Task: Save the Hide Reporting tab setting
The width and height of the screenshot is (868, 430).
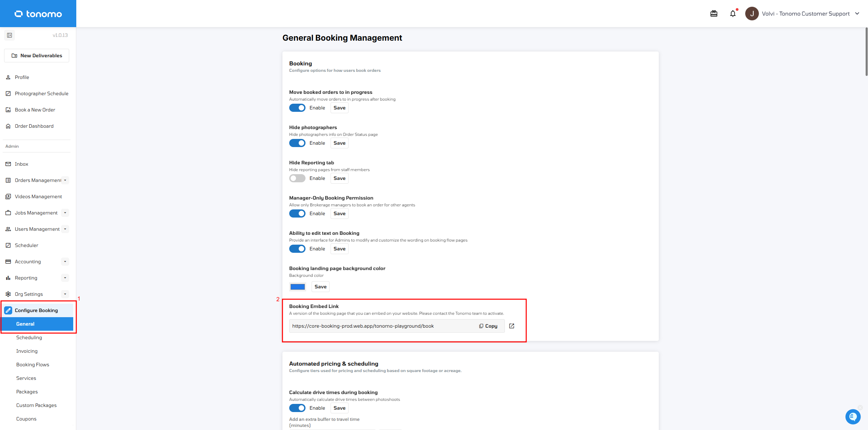Action: click(x=339, y=178)
